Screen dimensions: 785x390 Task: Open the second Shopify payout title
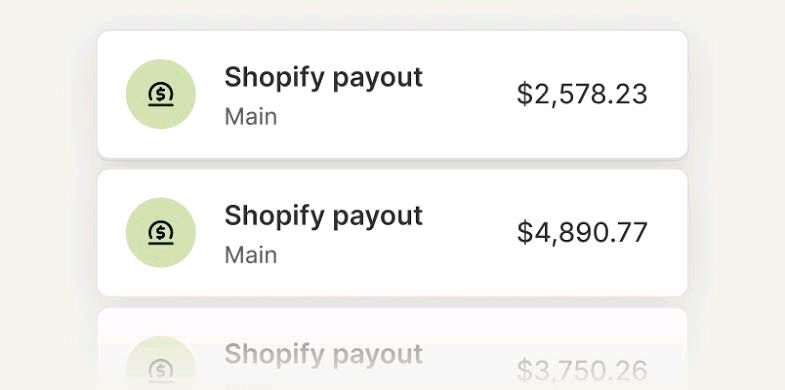323,217
